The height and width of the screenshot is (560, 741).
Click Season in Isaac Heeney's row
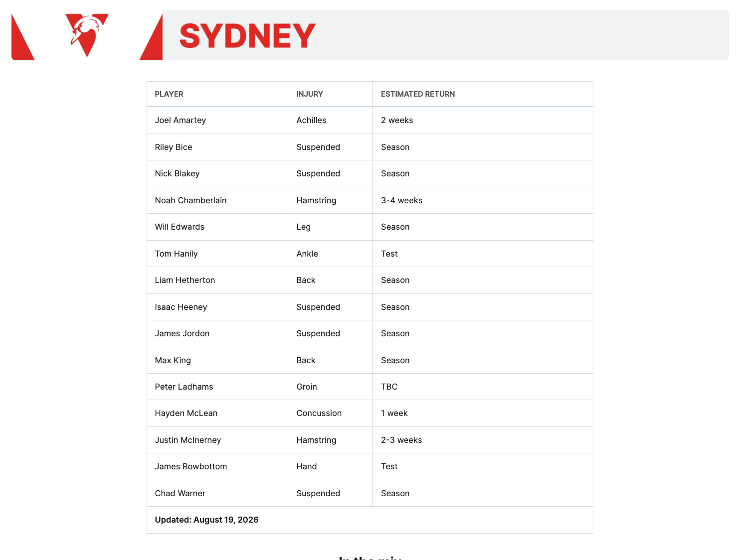pyautogui.click(x=395, y=307)
